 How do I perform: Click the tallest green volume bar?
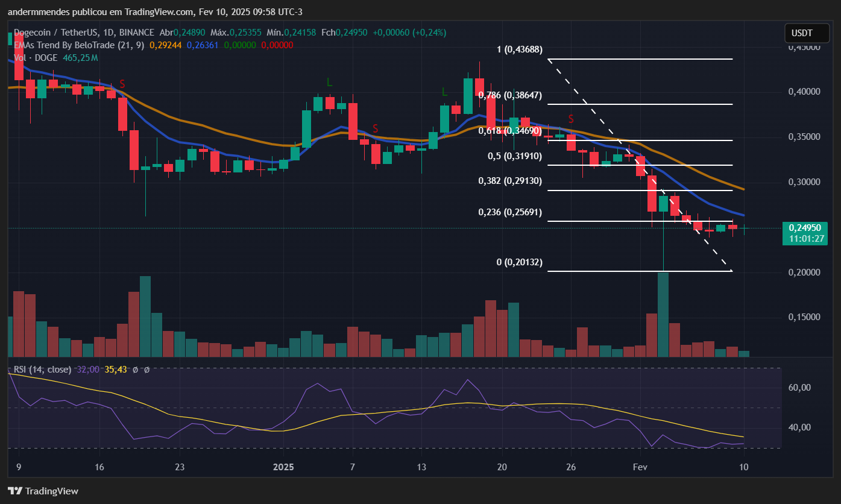point(663,314)
